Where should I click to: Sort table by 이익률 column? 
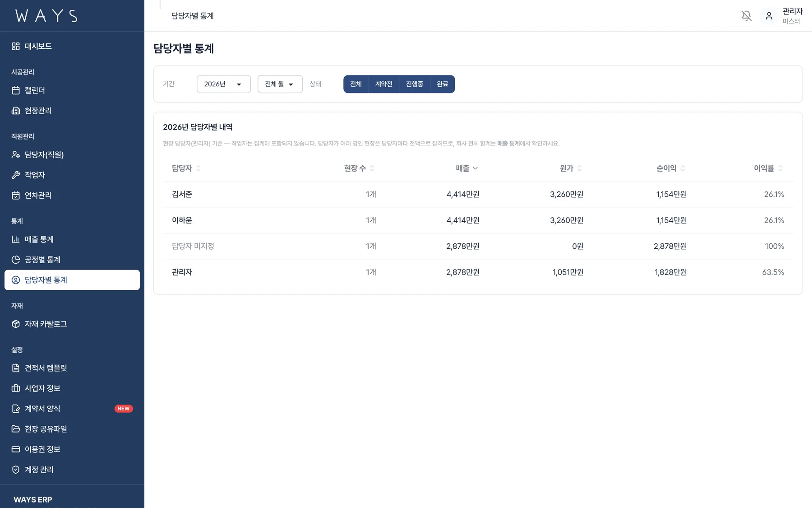click(x=768, y=168)
